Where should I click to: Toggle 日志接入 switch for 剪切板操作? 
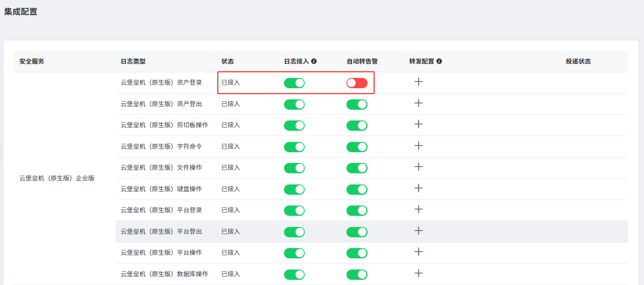(294, 125)
